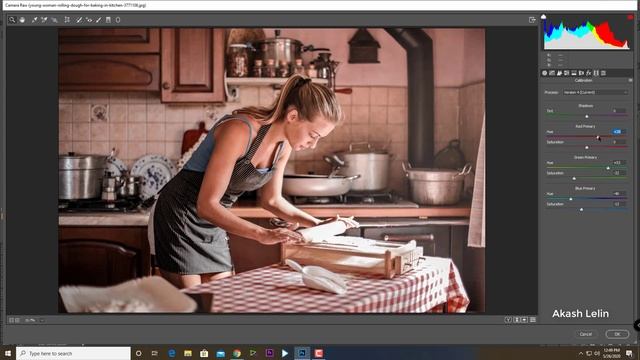The image size is (640, 360).
Task: Click the Blue Primary Saturation slider handle
Action: (581, 209)
